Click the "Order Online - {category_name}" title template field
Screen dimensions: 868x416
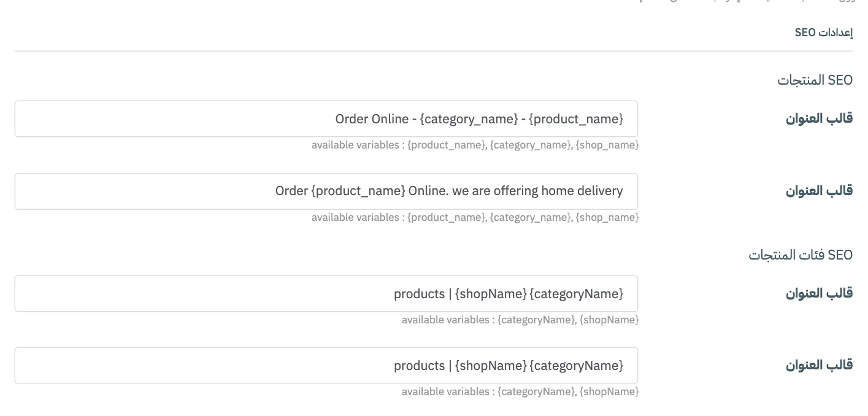pyautogui.click(x=326, y=119)
